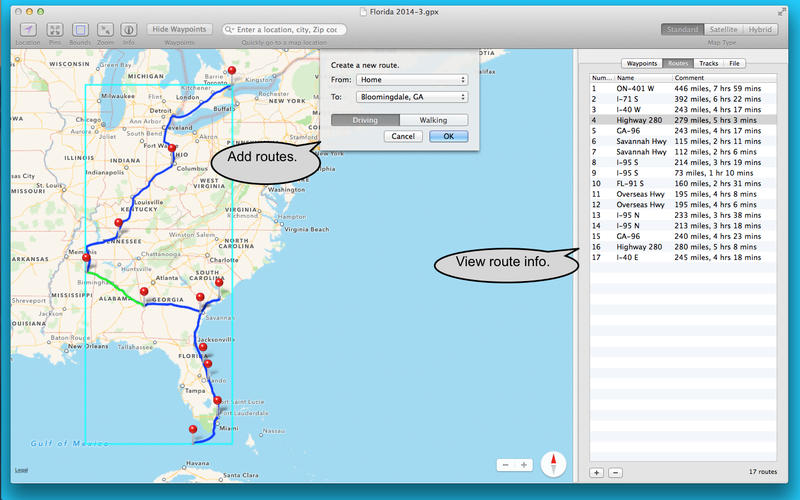Click the Zoom toolbar icon

pos(105,30)
